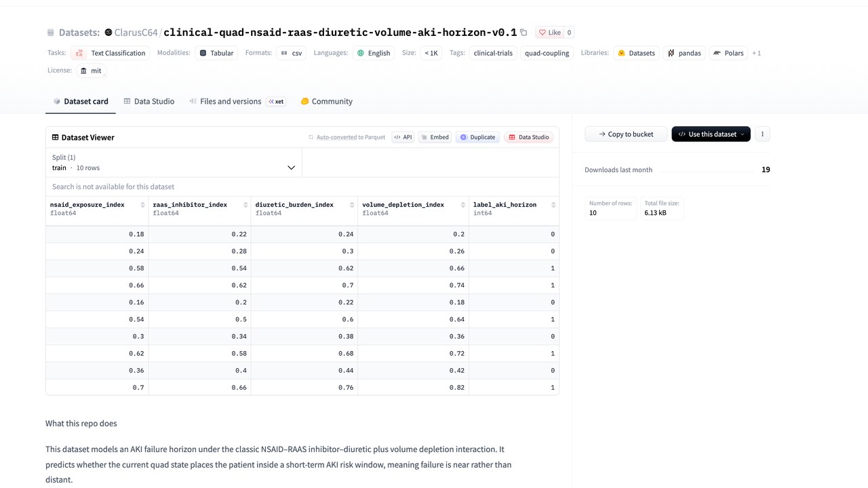This screenshot has width=868, height=488.
Task: Open the Data Studio tab
Action: [x=149, y=102]
